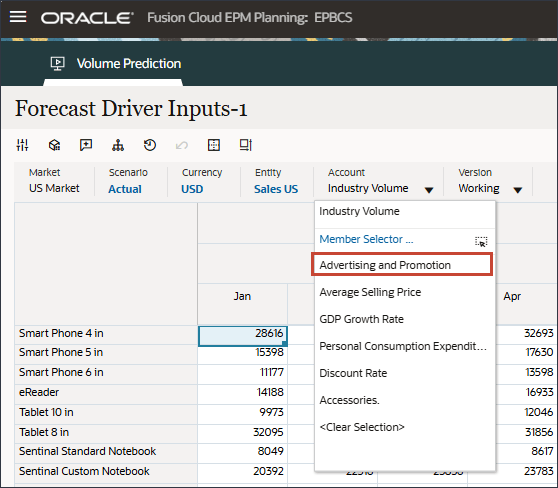Click the cell with value 20392
The width and height of the screenshot is (558, 488).
click(x=242, y=473)
